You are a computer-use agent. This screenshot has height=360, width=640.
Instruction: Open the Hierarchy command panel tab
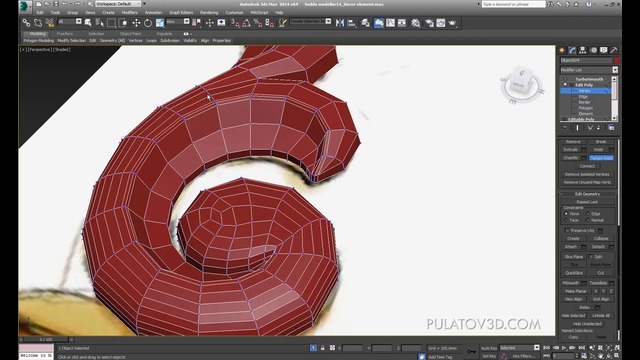[x=583, y=50]
